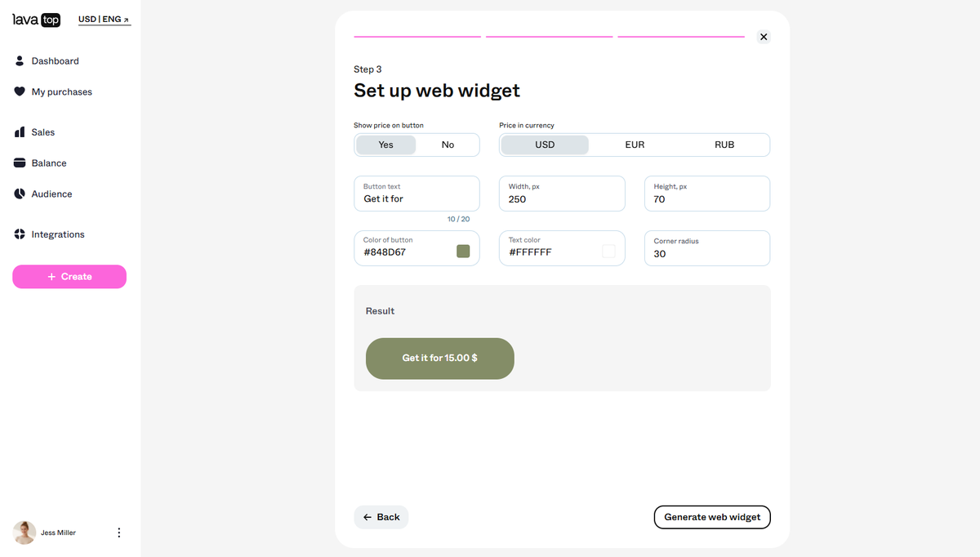
Task: Select No for show price on button
Action: click(x=448, y=145)
